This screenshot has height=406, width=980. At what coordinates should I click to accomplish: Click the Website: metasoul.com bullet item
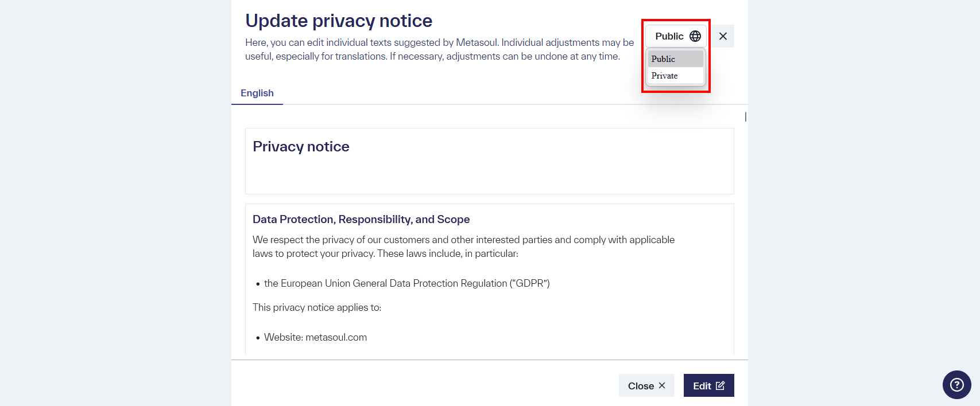pyautogui.click(x=315, y=337)
